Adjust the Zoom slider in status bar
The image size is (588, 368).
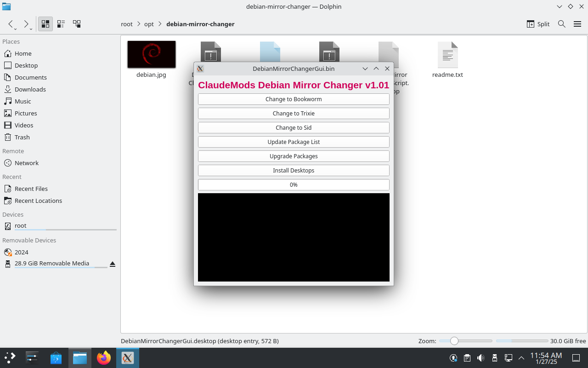click(x=465, y=341)
